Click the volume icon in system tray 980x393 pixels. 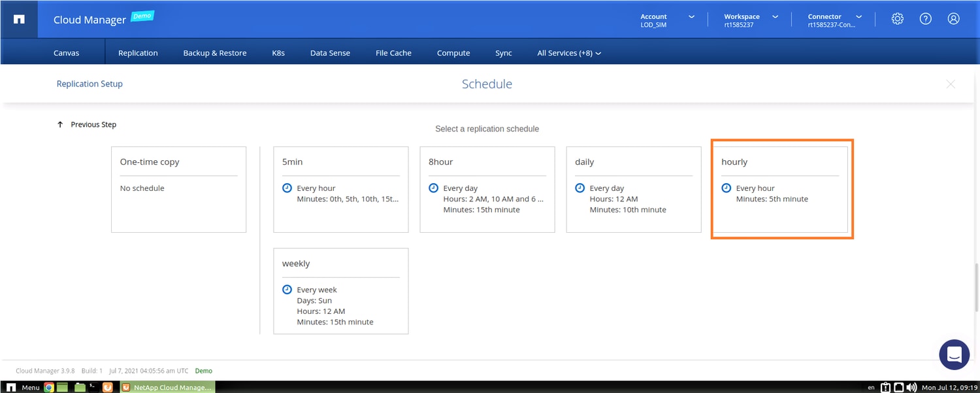point(911,387)
